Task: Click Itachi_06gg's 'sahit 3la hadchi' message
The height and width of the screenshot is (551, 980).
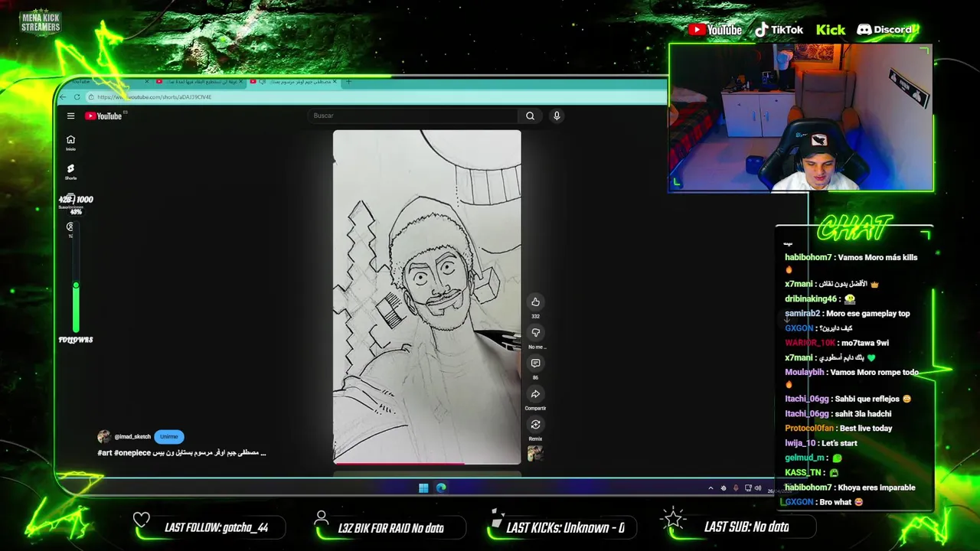Action: 838,414
